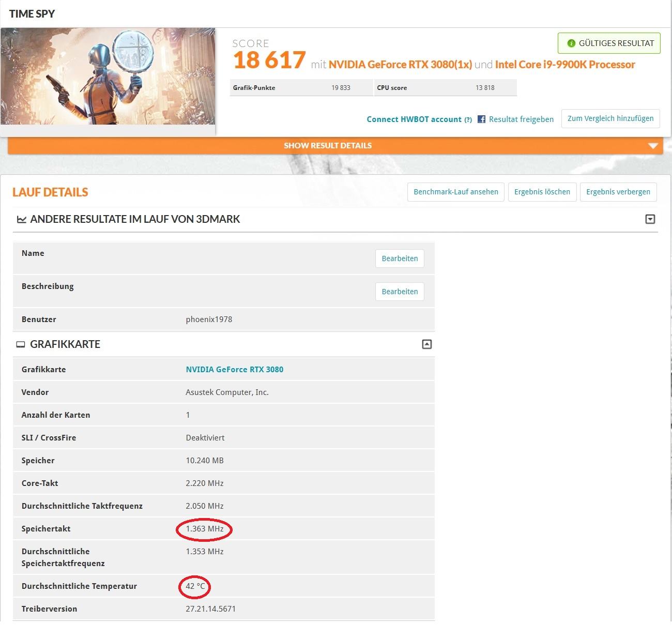Open the Gültiges Resultat badge
The image size is (672, 639).
pyautogui.click(x=609, y=43)
